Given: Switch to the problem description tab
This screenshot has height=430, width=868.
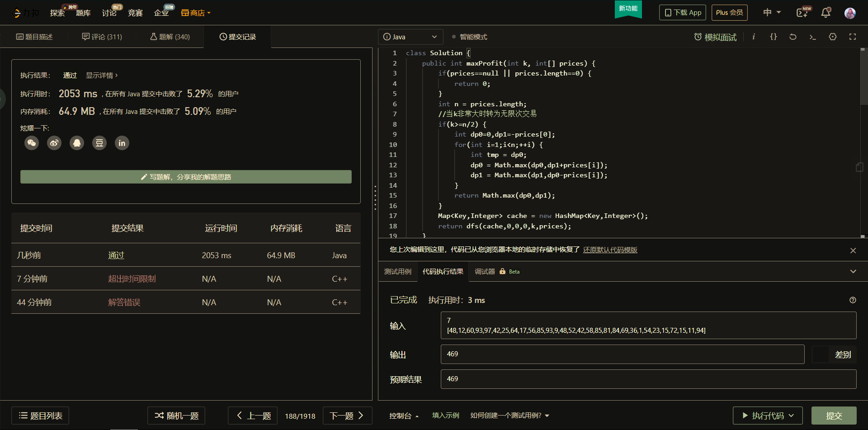Looking at the screenshot, I should pyautogui.click(x=34, y=37).
